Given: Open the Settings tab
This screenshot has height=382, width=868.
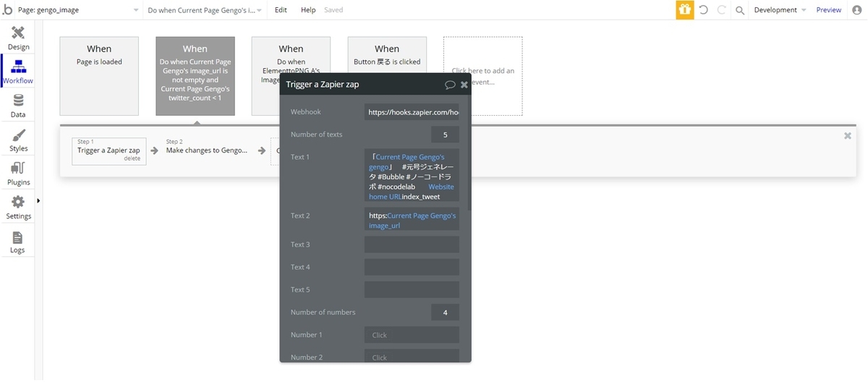Looking at the screenshot, I should (x=18, y=207).
